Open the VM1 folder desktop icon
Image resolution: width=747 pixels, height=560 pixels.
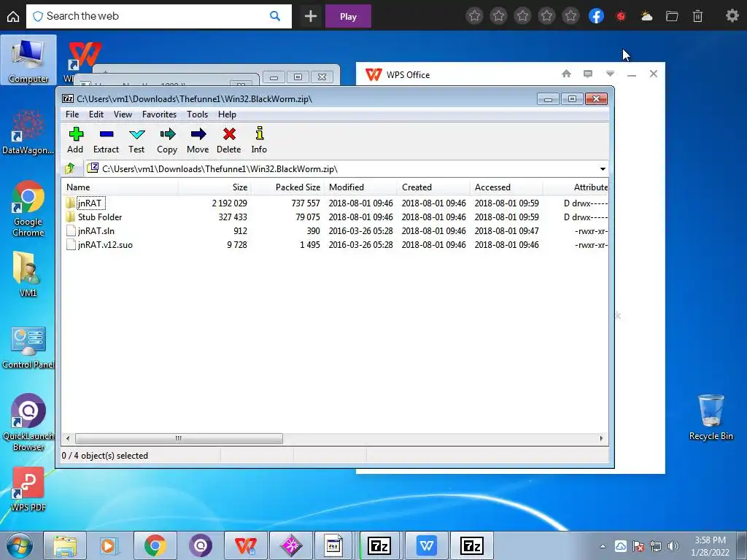pos(28,274)
